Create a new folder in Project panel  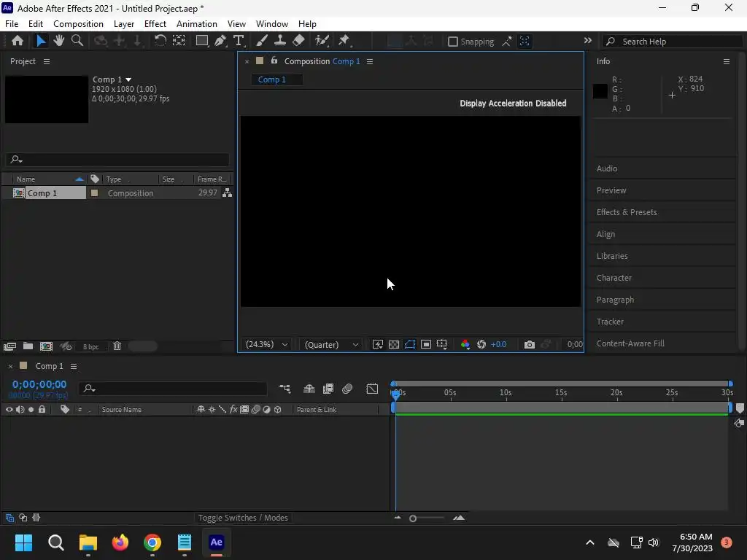click(28, 346)
